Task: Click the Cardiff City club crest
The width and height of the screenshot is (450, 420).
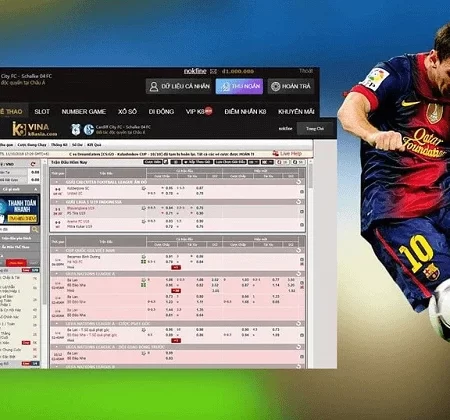Action: click(x=76, y=129)
